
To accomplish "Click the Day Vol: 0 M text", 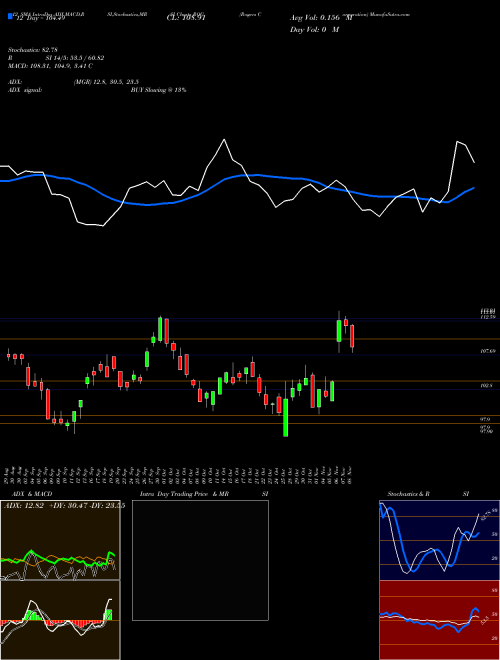I will 314,29.
